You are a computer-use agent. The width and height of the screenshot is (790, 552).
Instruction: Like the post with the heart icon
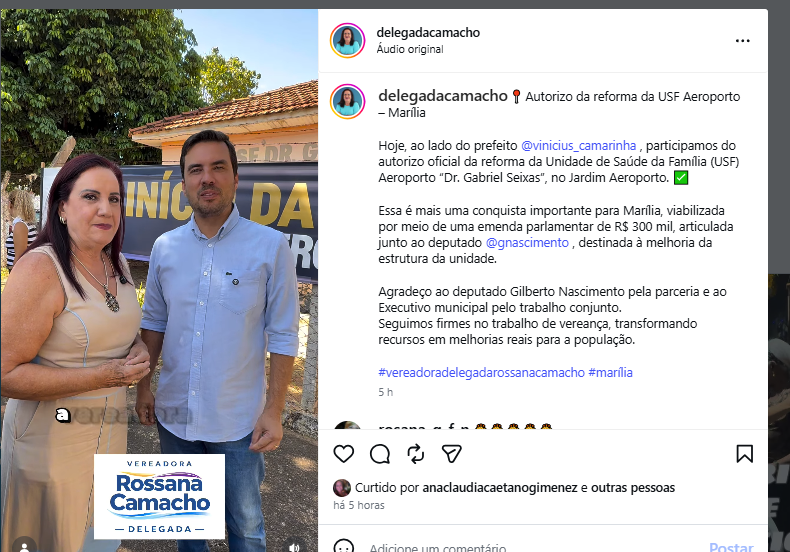click(344, 454)
